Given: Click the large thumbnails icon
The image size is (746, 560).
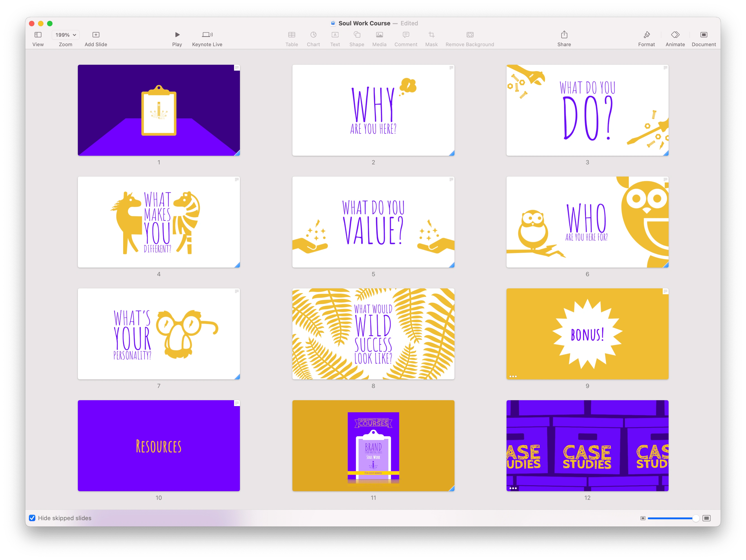Looking at the screenshot, I should click(707, 518).
